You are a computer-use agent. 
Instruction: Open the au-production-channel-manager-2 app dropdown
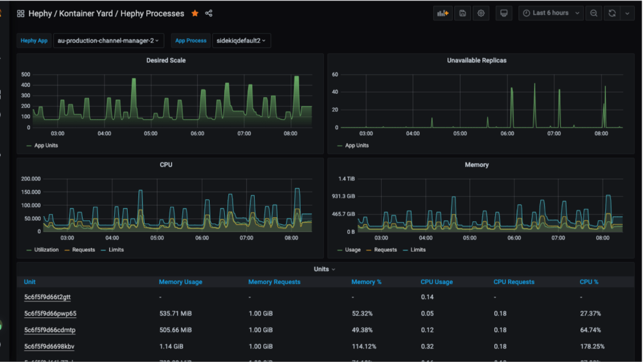[x=108, y=41]
